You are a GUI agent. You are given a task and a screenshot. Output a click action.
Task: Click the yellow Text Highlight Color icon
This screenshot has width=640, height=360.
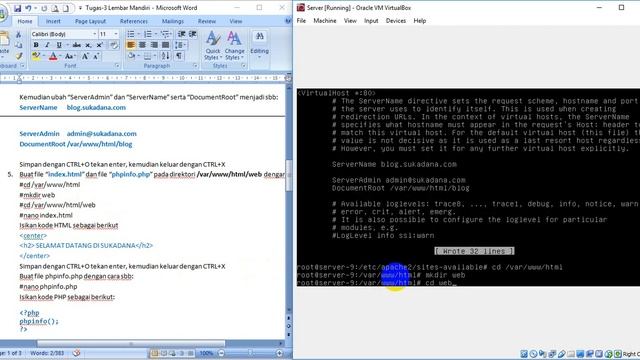(36, 56)
